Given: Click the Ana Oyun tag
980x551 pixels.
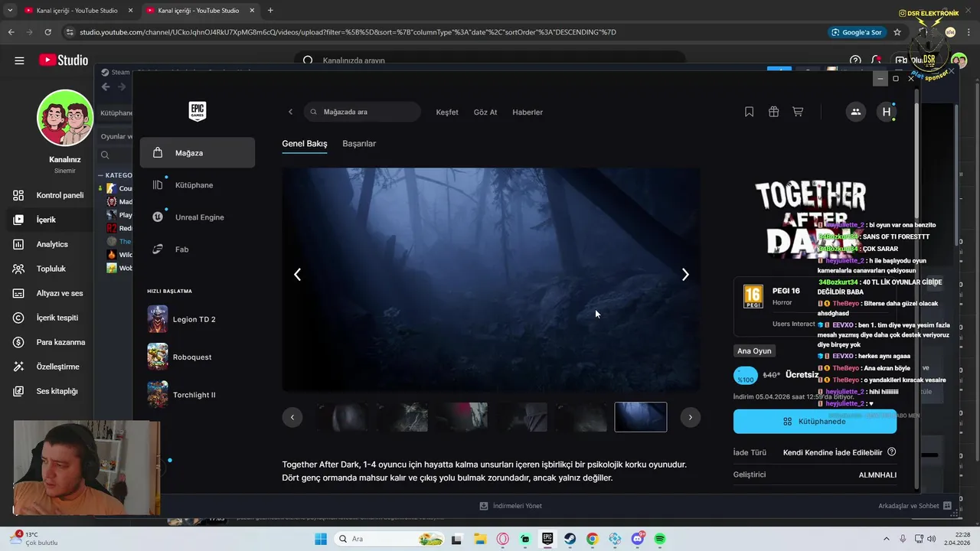Looking at the screenshot, I should tap(754, 350).
